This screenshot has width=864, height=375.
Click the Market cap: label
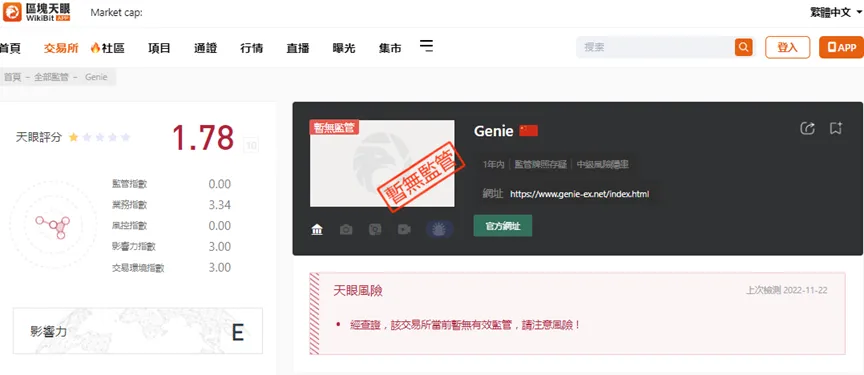tap(116, 13)
